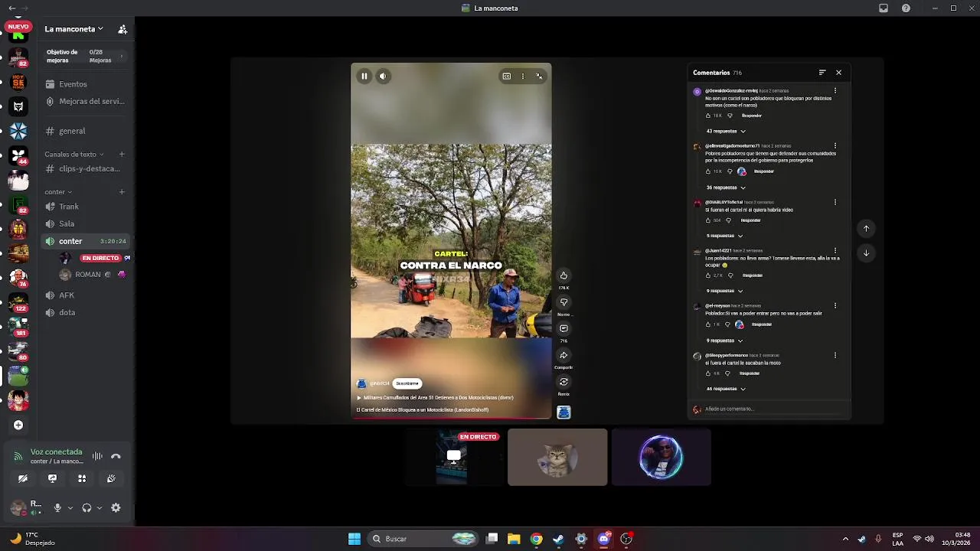Screen dimensions: 980x551
Task: Open options menu for OswaldoGonzalez comment
Action: coord(835,90)
